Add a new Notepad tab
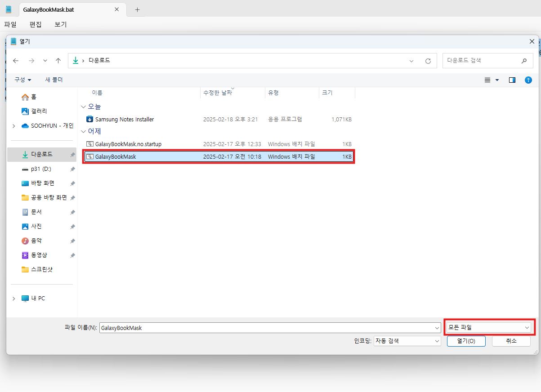 (x=138, y=9)
